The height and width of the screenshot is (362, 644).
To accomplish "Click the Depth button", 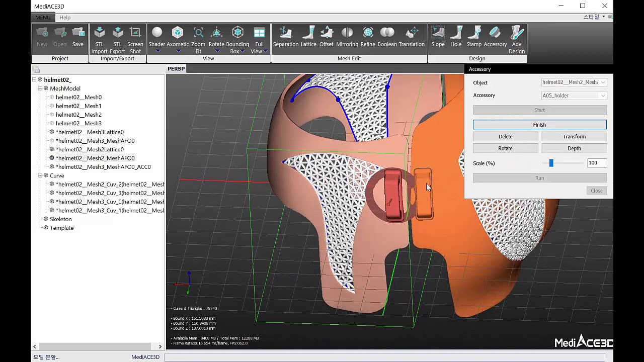I will [x=574, y=149].
